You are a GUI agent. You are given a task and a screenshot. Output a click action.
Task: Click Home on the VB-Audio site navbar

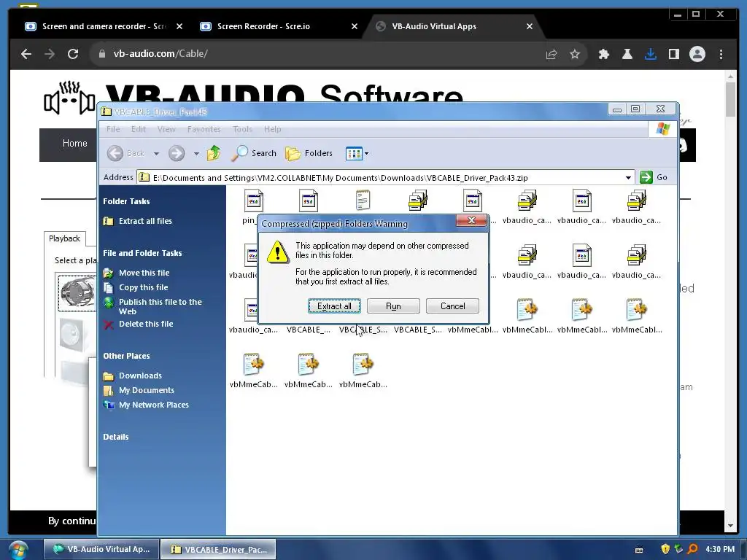[75, 144]
